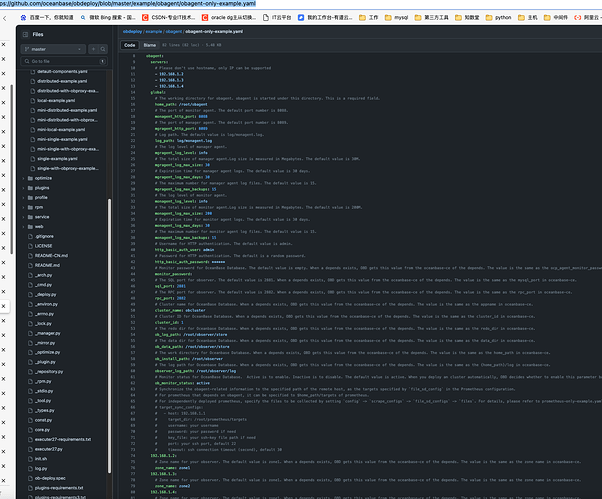
Task: Click the search magnifier icon beside plus
Action: (x=103, y=49)
